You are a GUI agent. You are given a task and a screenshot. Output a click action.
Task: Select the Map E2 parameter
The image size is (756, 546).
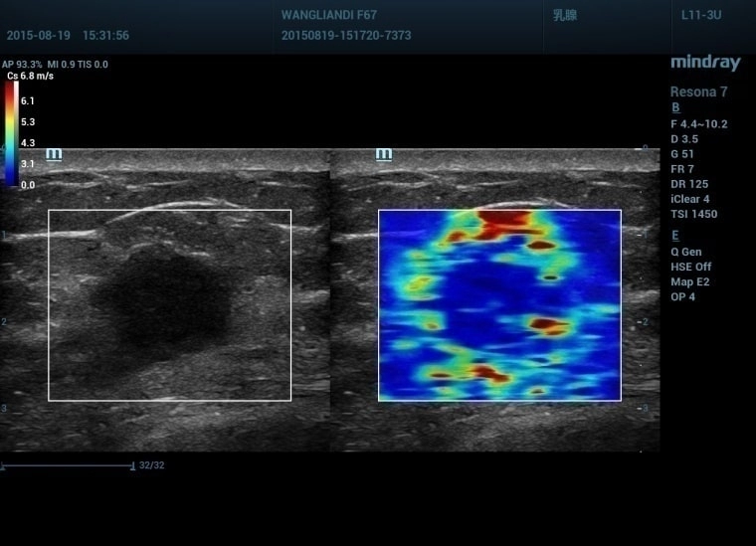coord(689,282)
